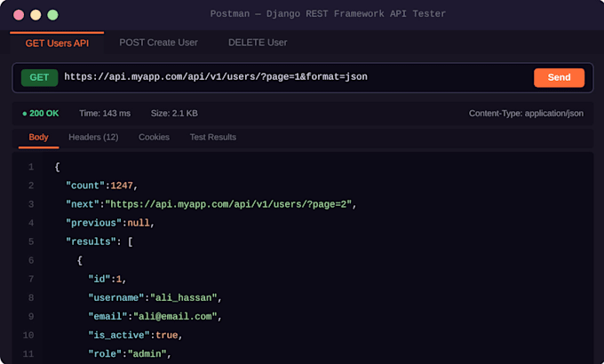Open the Test Results tab
The width and height of the screenshot is (604, 364).
[212, 137]
